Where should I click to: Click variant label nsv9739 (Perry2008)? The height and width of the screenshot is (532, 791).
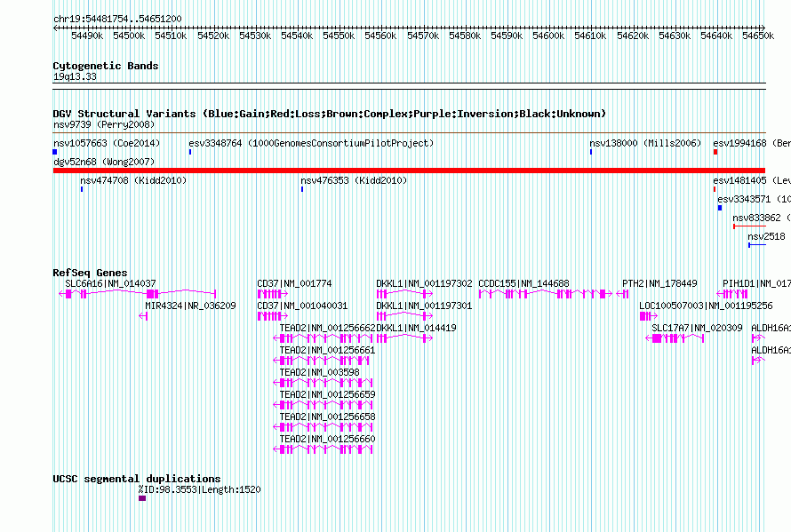[x=104, y=124]
